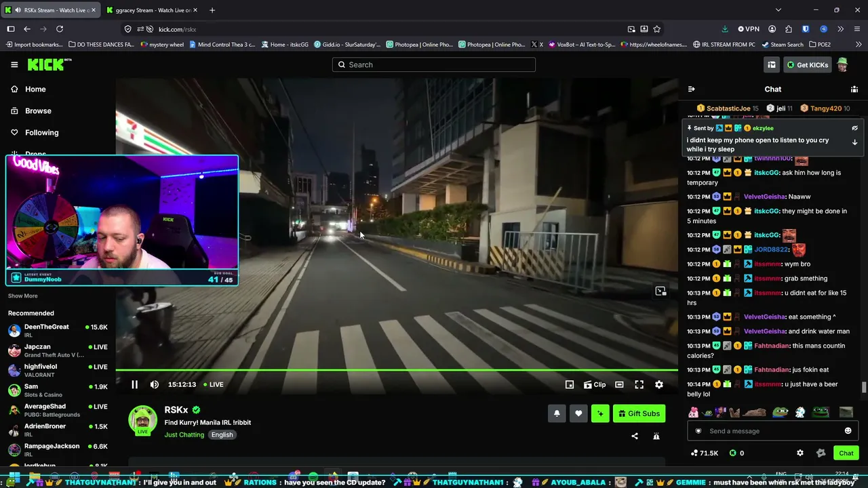Screen dimensions: 868x488
Task: Jump to LIVE in the player
Action: click(x=214, y=384)
